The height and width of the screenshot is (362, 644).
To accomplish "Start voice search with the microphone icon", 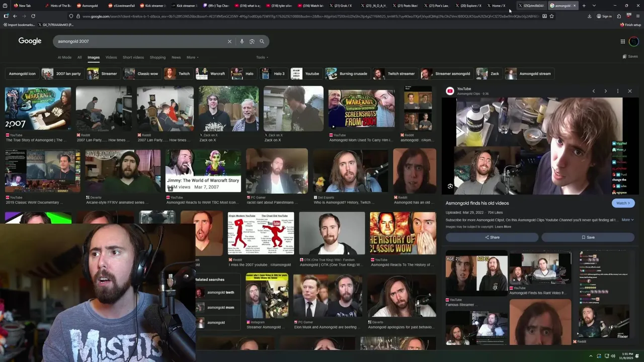I will (242, 41).
